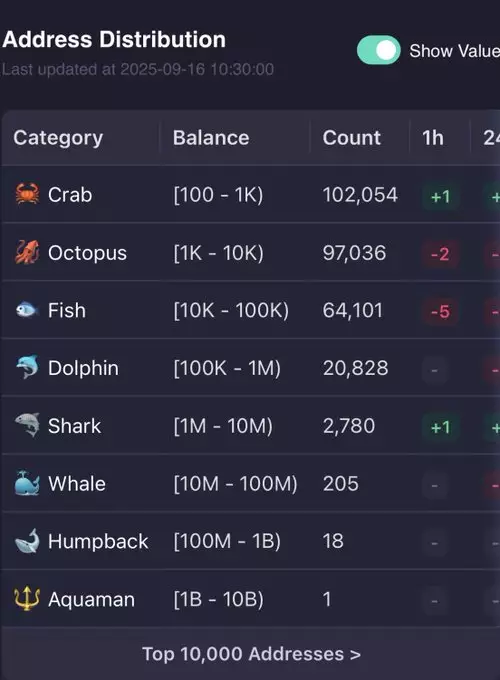The width and height of the screenshot is (500, 680).
Task: Sort by the Count column header
Action: (352, 138)
